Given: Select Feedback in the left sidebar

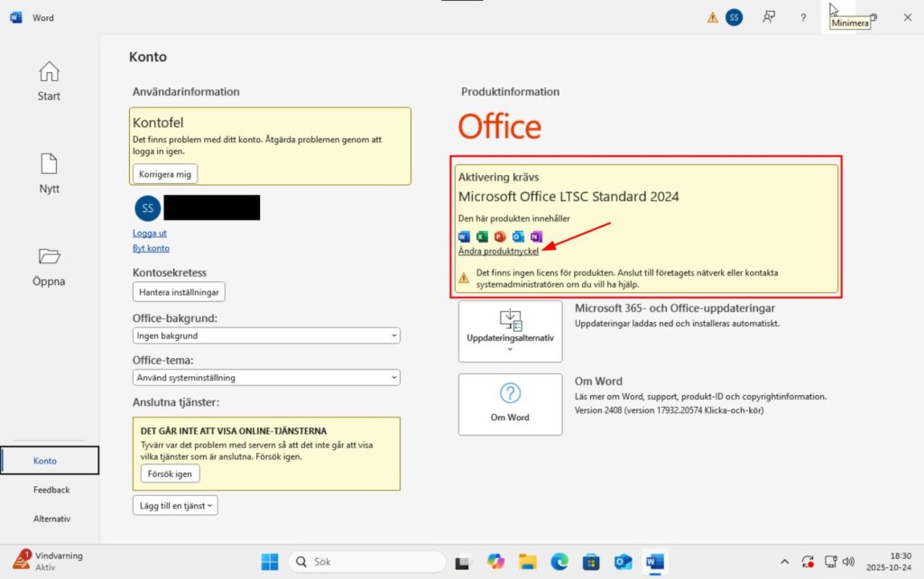Looking at the screenshot, I should (x=51, y=490).
